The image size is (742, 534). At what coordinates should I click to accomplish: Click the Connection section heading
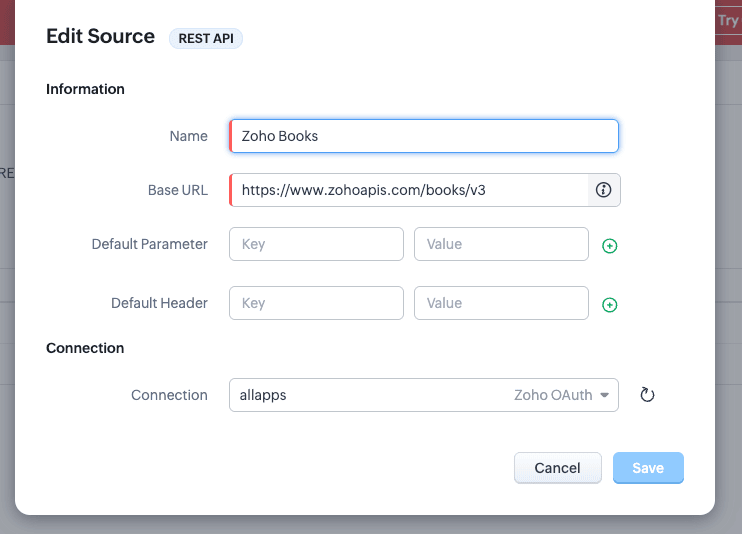point(85,348)
